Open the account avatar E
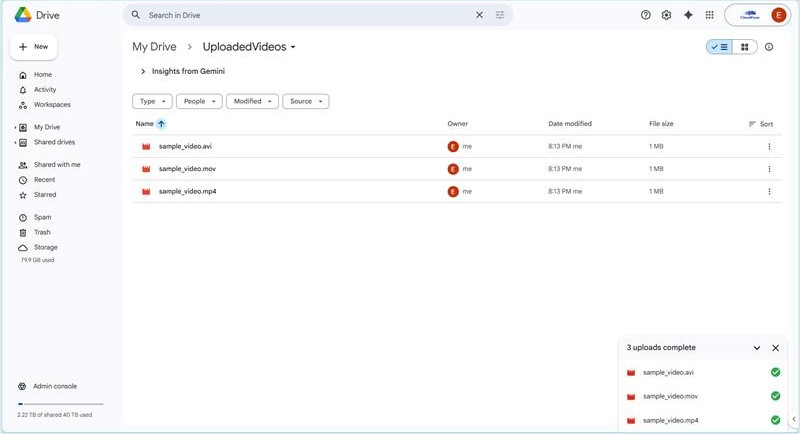The height and width of the screenshot is (434, 800). (779, 15)
